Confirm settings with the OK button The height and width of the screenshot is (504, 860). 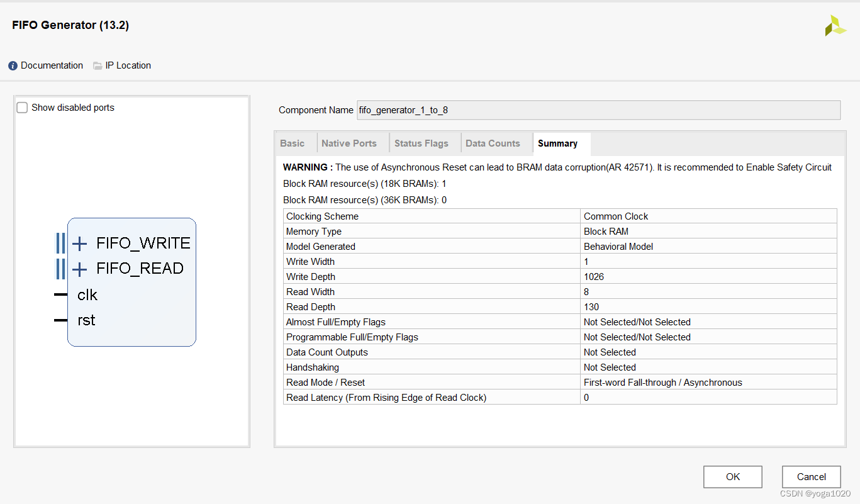(x=732, y=477)
